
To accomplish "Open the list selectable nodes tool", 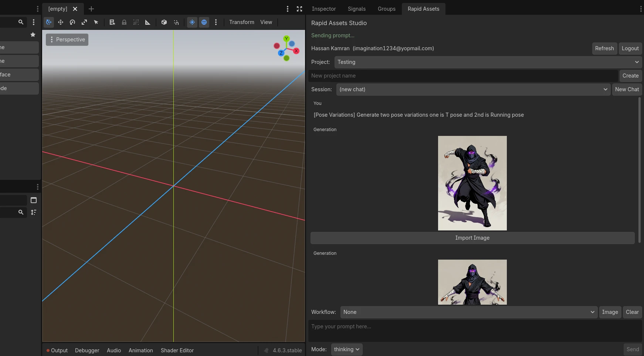I will (112, 22).
